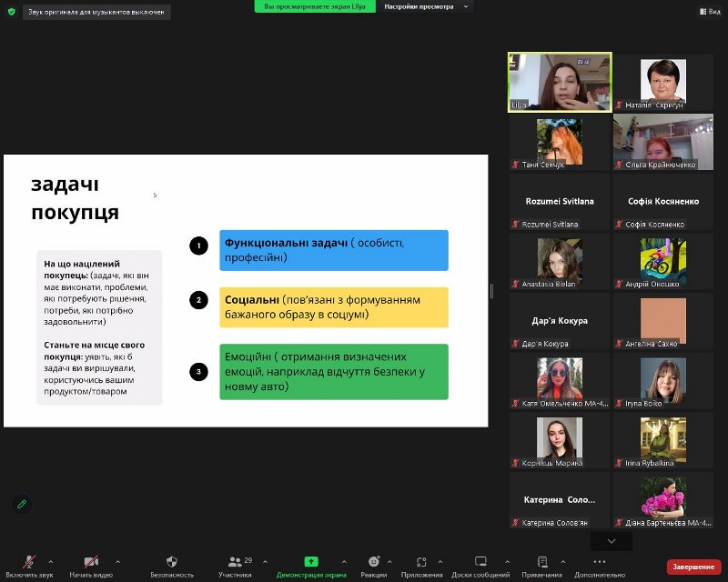Click the green pencil annotate icon
This screenshot has height=582, width=728.
(x=22, y=504)
